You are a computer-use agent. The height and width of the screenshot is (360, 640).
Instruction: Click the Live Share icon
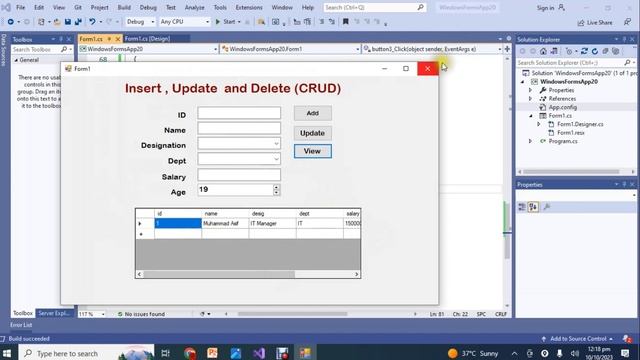(581, 22)
